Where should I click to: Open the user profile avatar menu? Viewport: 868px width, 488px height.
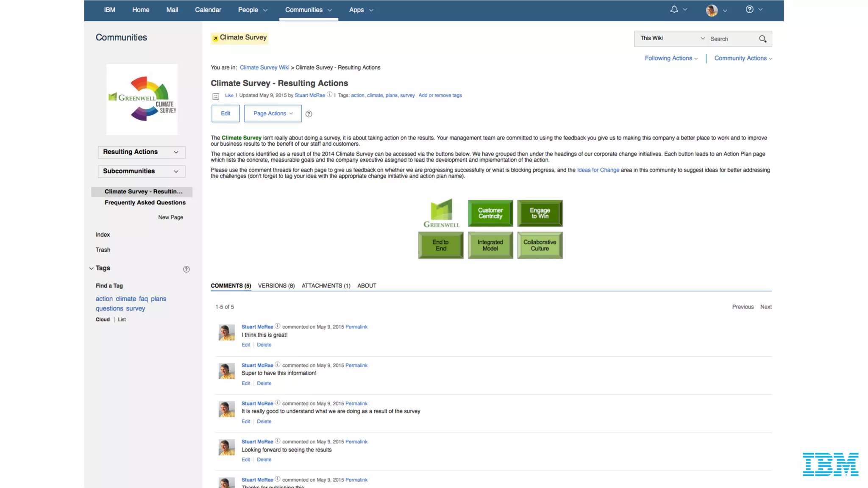[x=712, y=10]
